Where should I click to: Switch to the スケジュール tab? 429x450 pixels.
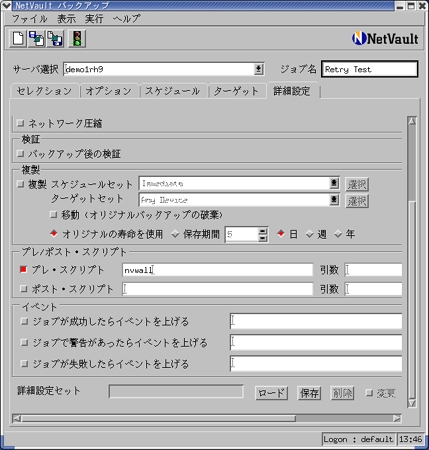click(x=173, y=91)
